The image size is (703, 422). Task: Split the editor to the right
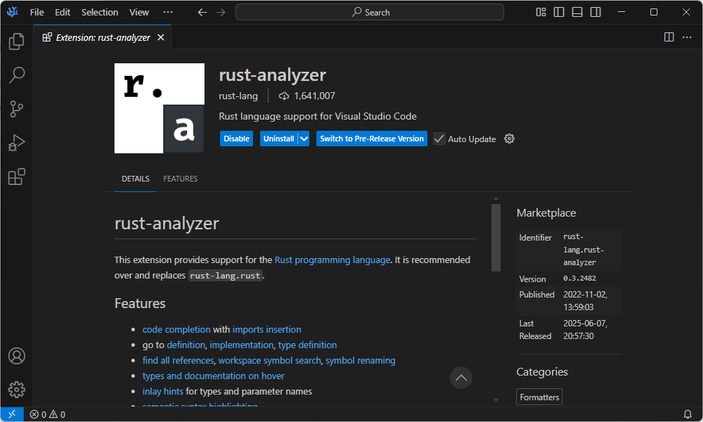tap(669, 37)
